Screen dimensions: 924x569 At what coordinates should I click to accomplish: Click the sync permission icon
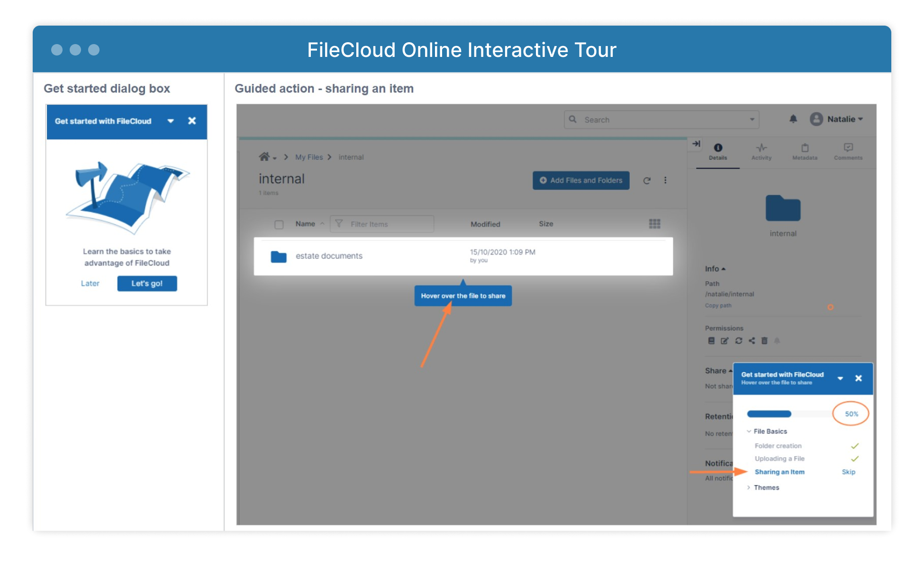click(738, 340)
